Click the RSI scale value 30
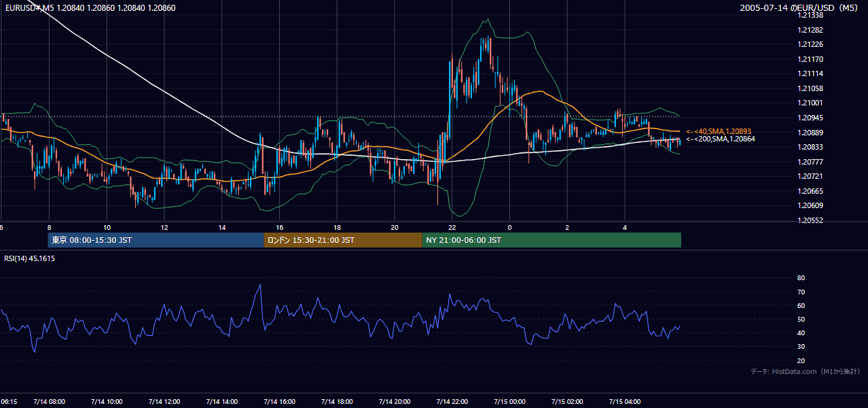Viewport: 868px width, 408px height. [x=801, y=347]
